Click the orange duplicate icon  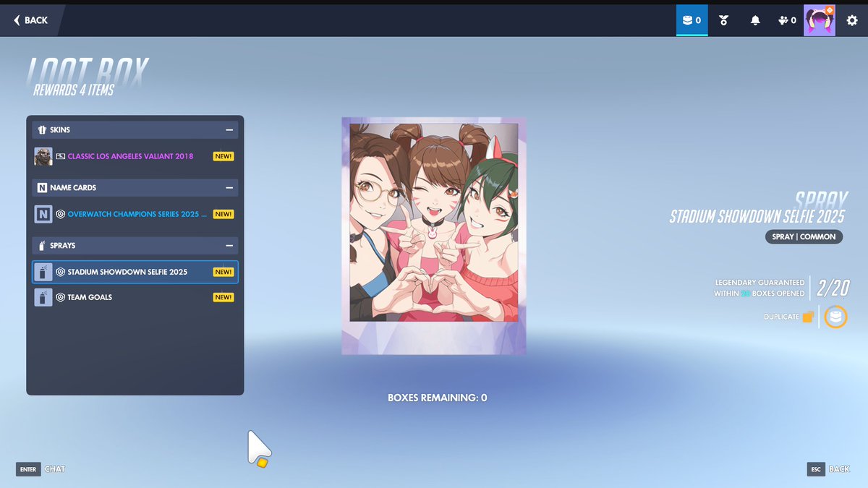[x=808, y=317]
